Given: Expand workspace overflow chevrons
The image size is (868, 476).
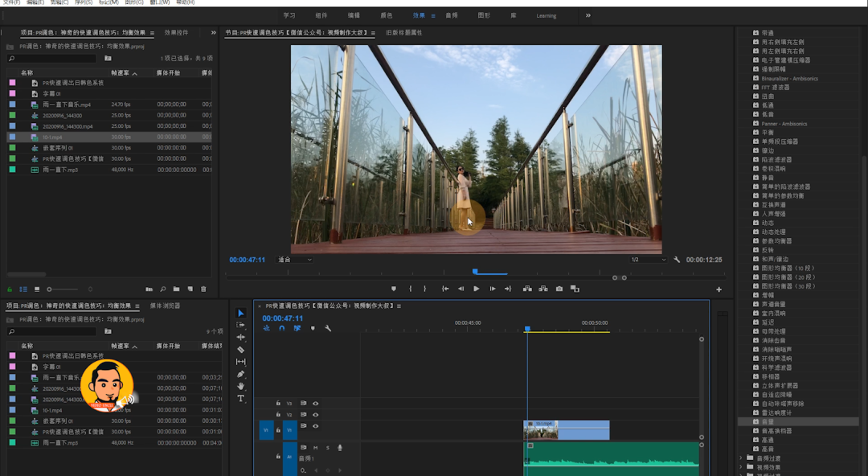Looking at the screenshot, I should click(x=588, y=15).
